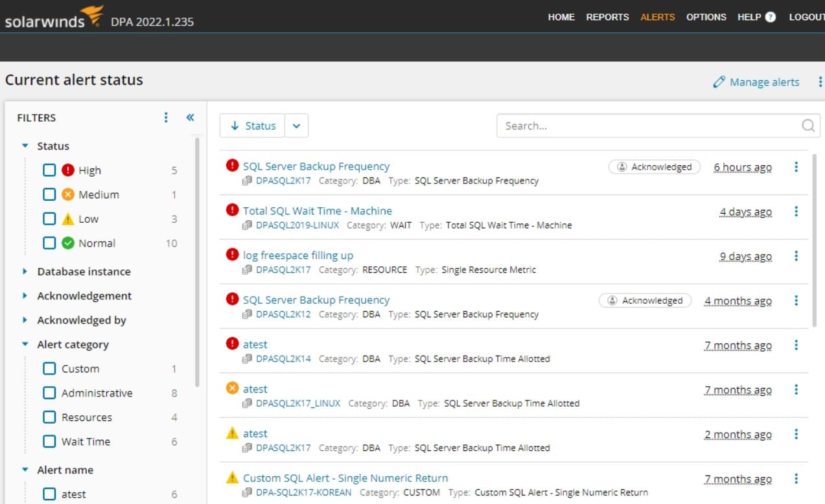The height and width of the screenshot is (504, 825).
Task: Click Acknowledged badge on the 6 hours ago alert
Action: [x=655, y=167]
